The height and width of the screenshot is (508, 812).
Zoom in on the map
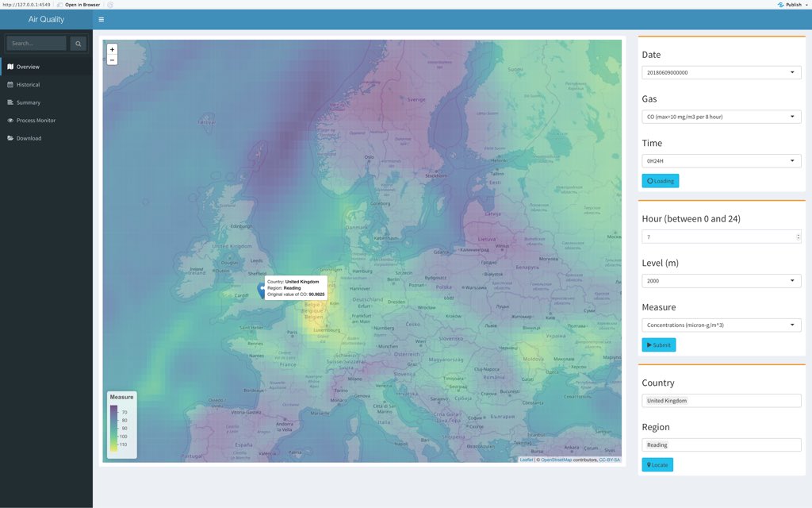tap(112, 50)
